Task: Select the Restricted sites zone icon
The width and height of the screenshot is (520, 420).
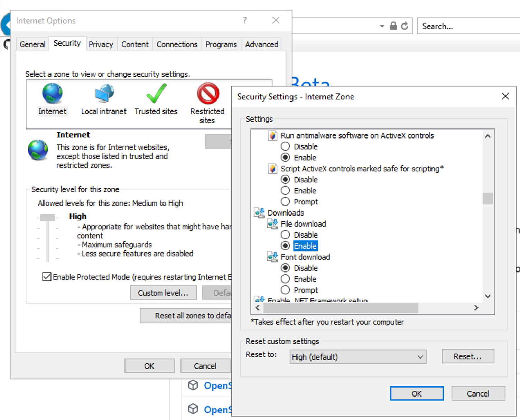Action: coord(207,93)
